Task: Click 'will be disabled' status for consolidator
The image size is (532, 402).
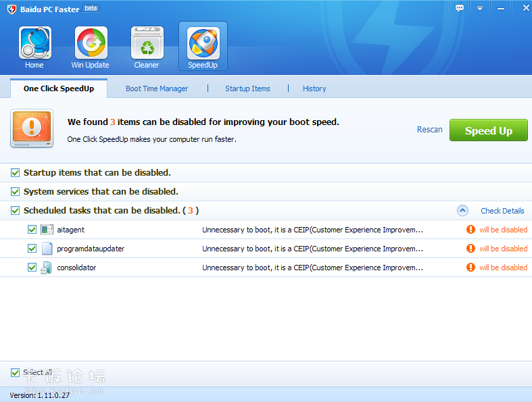Action: pos(503,268)
